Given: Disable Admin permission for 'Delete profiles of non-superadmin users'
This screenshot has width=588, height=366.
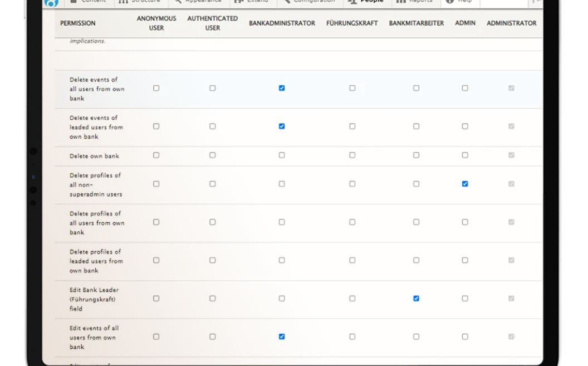Looking at the screenshot, I should 465,183.
